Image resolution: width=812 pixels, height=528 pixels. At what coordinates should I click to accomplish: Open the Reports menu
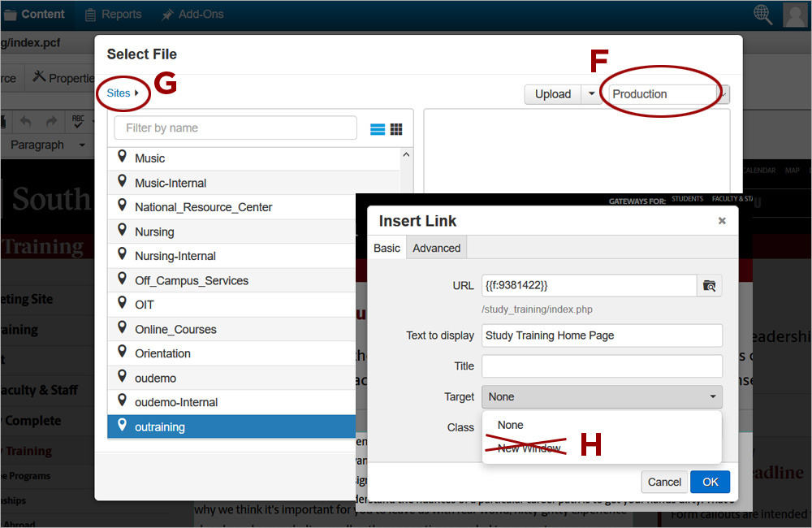[112, 14]
